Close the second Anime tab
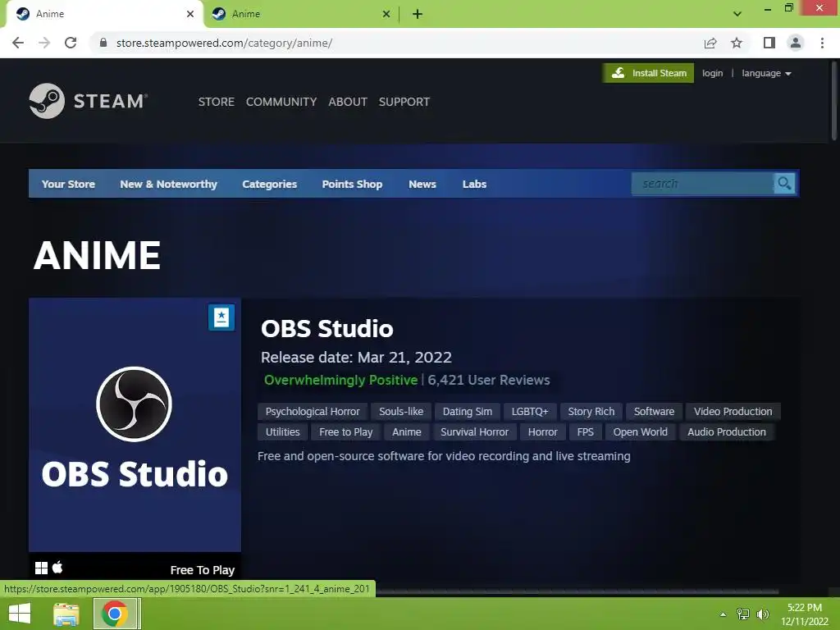The width and height of the screenshot is (840, 630). point(386,14)
